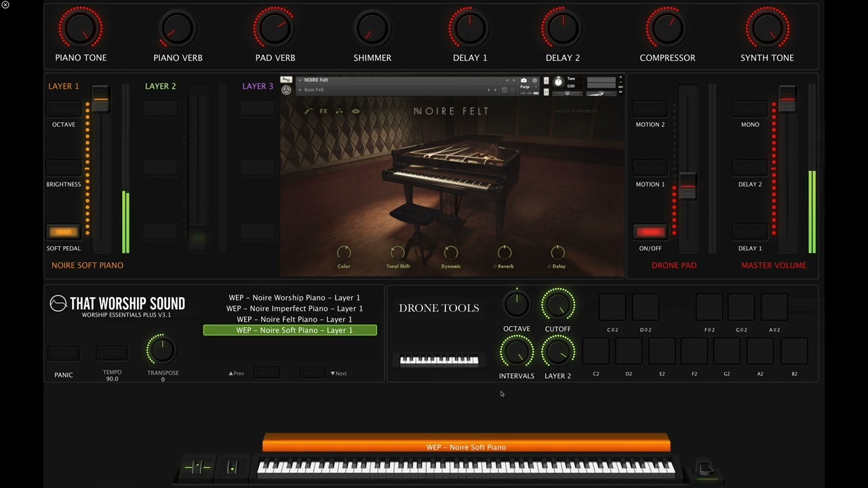The image size is (868, 488).
Task: Expand the NOIRE Felt instrument dropdown arrow
Action: click(300, 80)
